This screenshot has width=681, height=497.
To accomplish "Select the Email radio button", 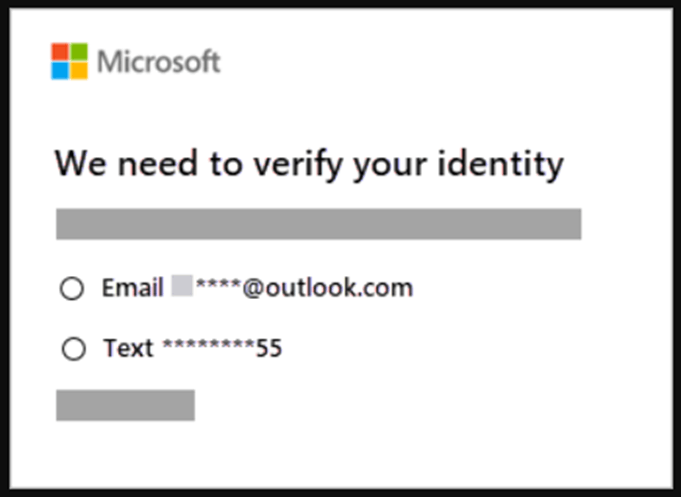I will [x=72, y=288].
